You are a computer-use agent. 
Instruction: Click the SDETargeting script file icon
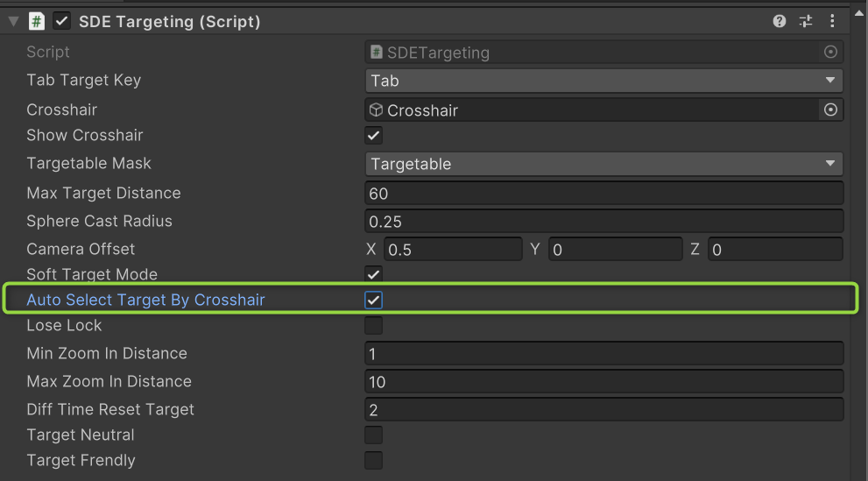pos(376,53)
